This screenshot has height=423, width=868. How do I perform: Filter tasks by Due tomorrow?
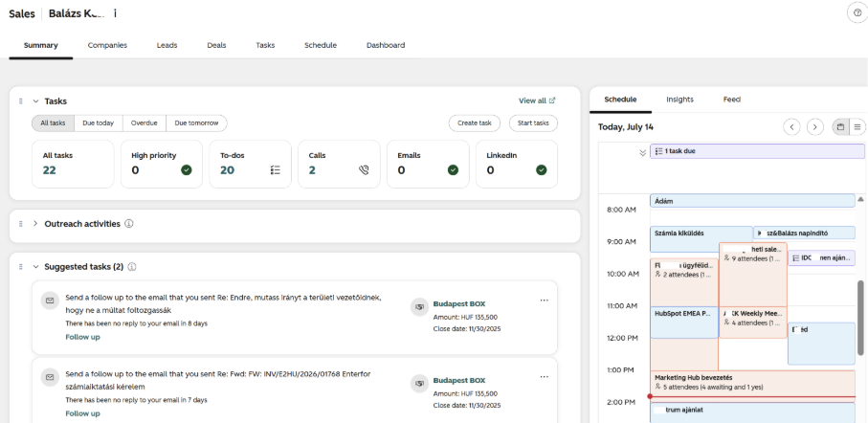(196, 122)
